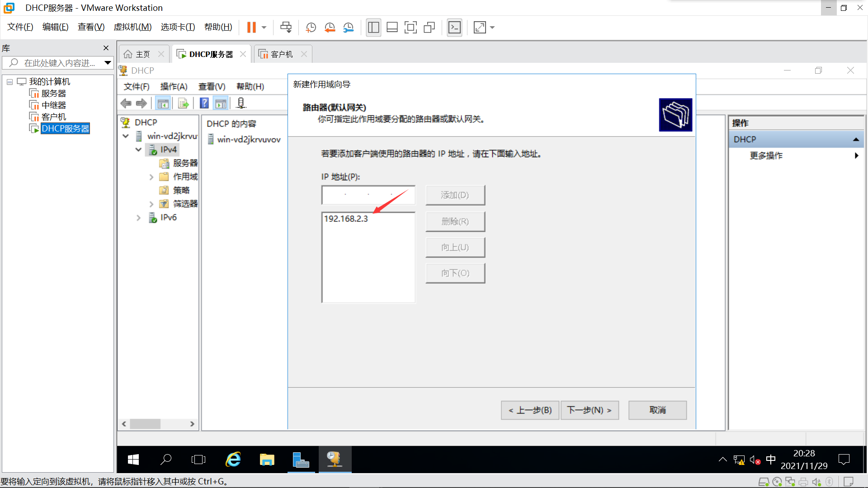Open the 虚拟机(M) menu

click(132, 27)
